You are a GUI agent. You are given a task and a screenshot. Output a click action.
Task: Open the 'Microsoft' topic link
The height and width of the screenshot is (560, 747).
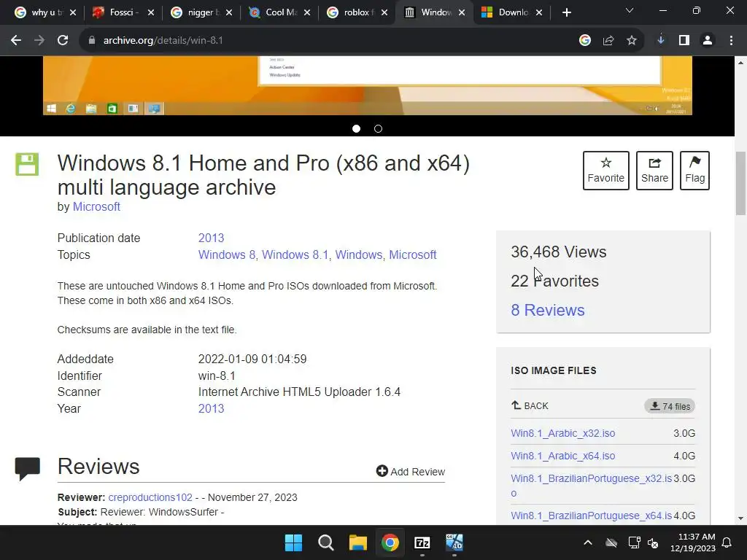pyautogui.click(x=413, y=254)
